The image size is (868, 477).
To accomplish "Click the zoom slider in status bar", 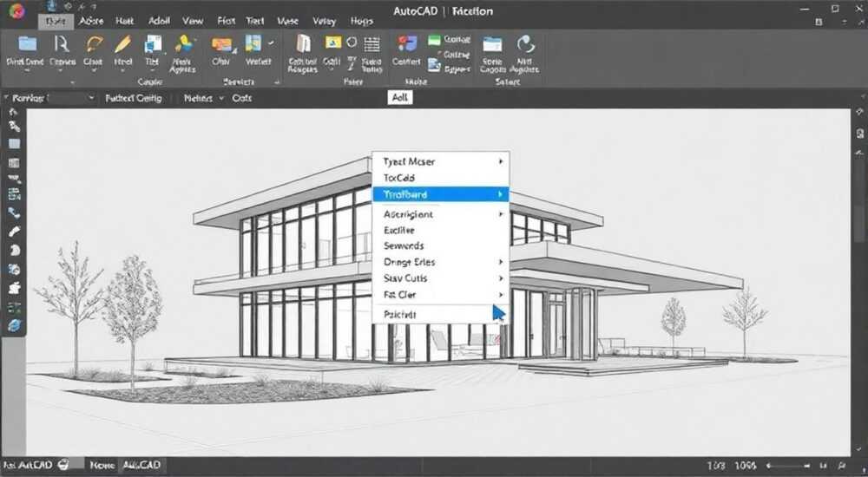I will (x=788, y=466).
